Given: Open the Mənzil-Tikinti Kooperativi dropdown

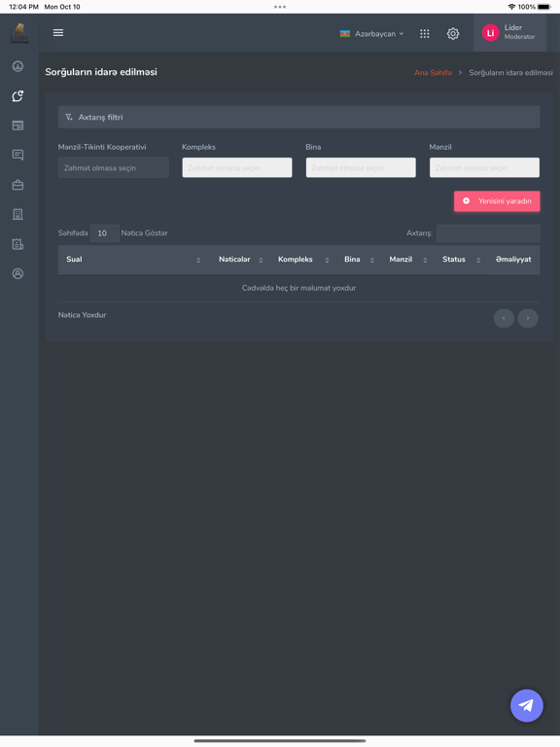Looking at the screenshot, I should pos(114,167).
